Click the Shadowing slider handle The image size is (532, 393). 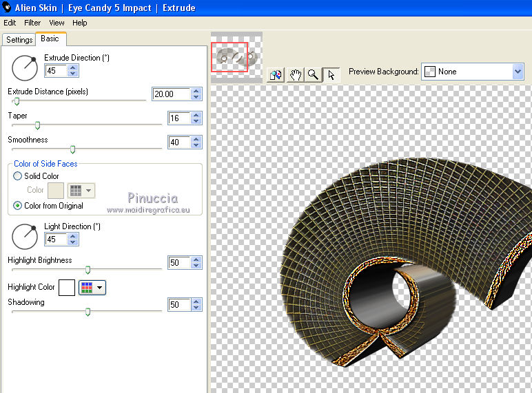click(x=88, y=312)
